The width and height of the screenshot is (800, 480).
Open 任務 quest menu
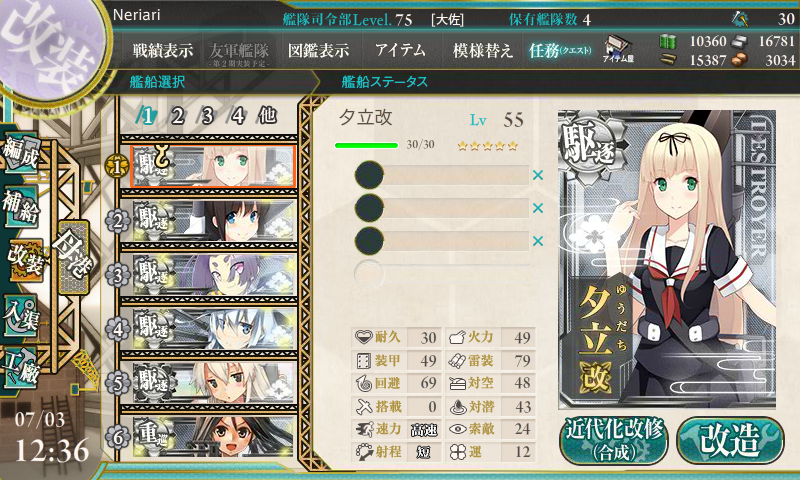click(x=560, y=50)
